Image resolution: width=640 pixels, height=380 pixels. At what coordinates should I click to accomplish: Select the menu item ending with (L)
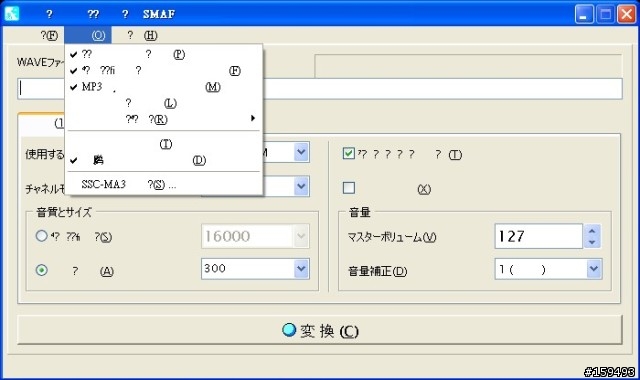point(164,103)
